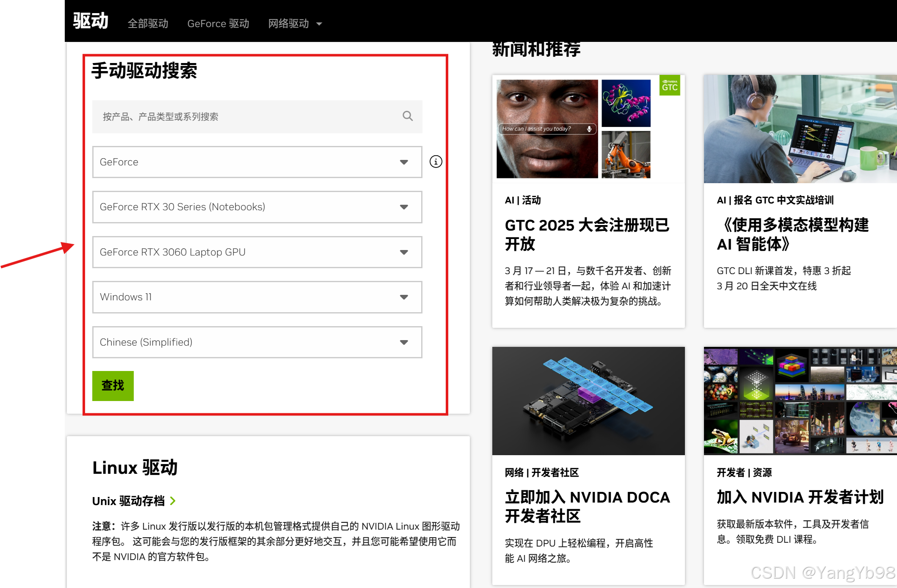Open the Chinese (Simplified) language dropdown
Screen dimensions: 897x588
pos(257,342)
